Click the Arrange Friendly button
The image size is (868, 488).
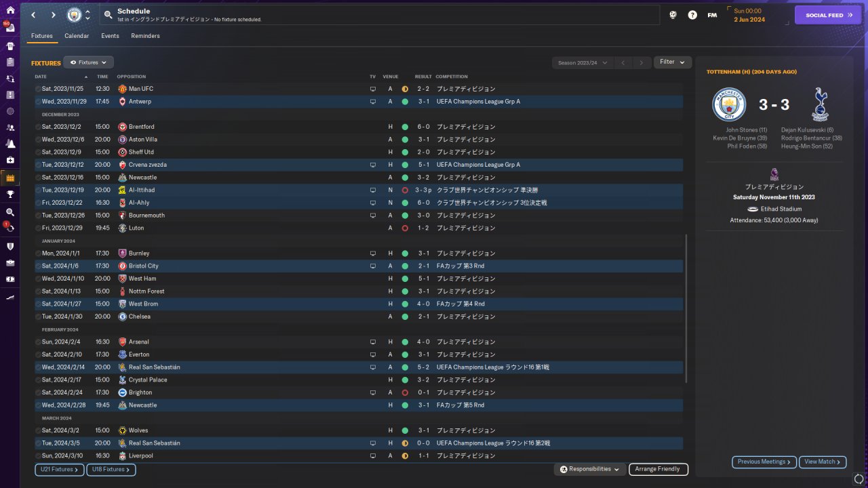tap(658, 469)
